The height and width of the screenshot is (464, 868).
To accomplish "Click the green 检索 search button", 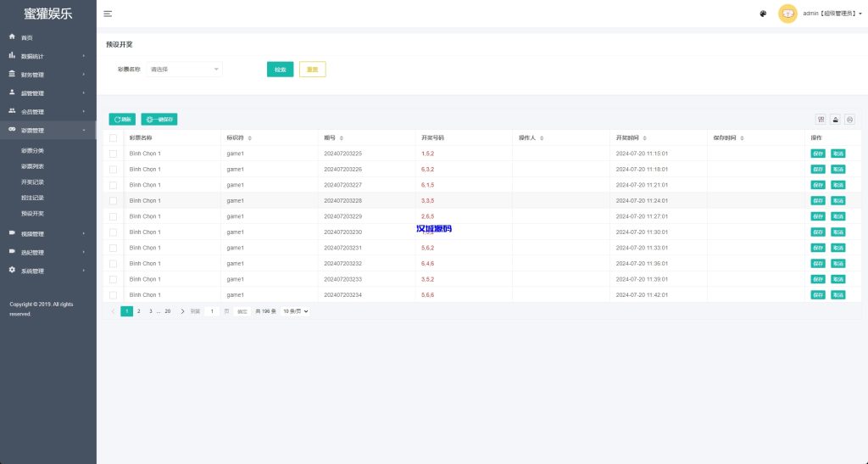I will [x=280, y=70].
